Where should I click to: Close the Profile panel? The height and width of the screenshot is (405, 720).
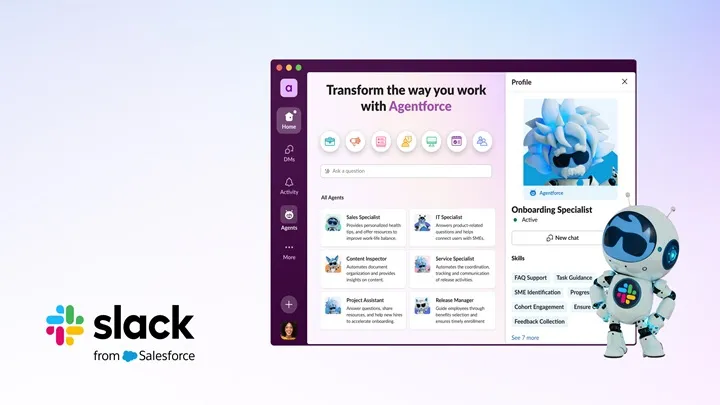click(x=625, y=82)
